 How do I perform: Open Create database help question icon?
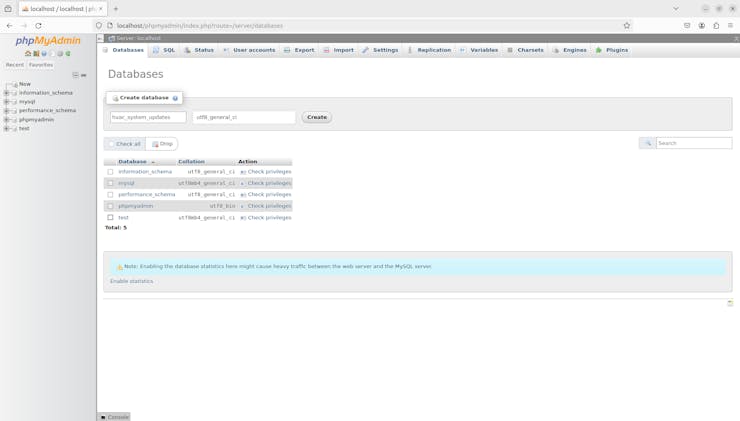click(175, 98)
